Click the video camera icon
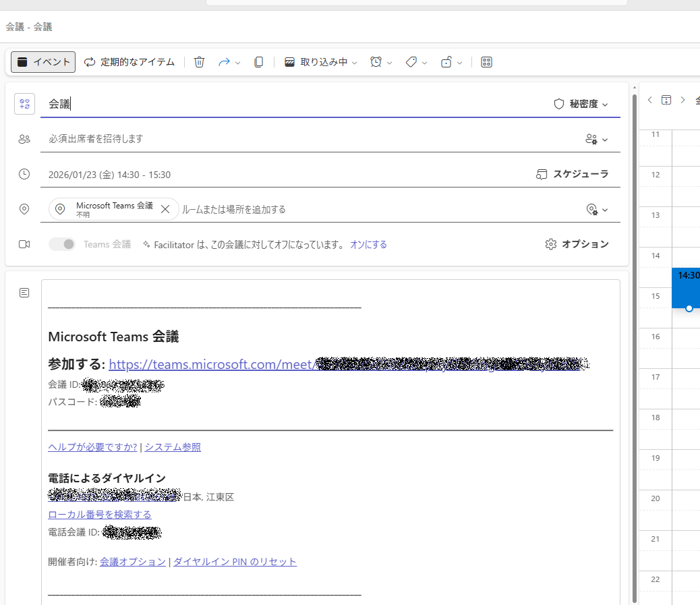Screen dimensions: 700x605 24,244
